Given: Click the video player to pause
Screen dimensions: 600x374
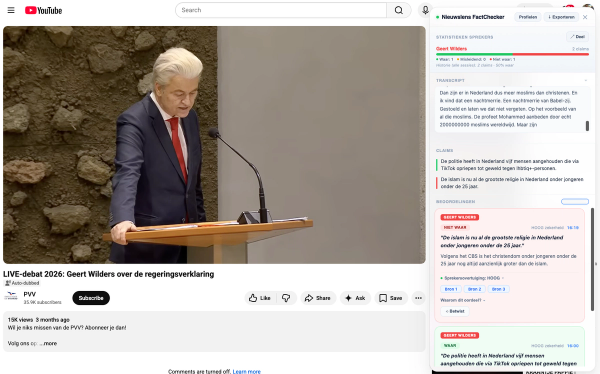Looking at the screenshot, I should 214,145.
